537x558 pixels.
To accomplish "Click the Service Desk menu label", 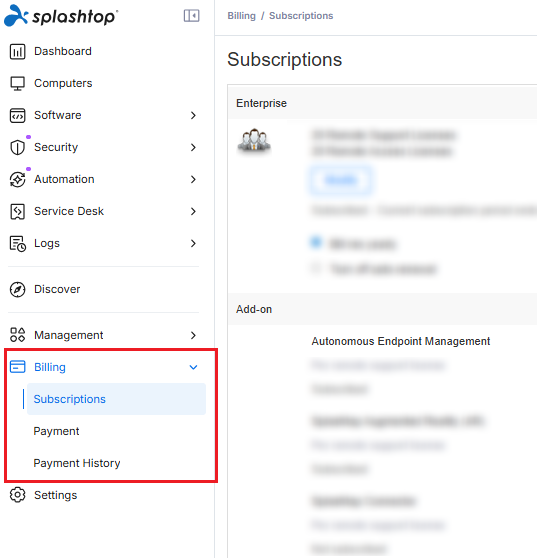I will 69,211.
